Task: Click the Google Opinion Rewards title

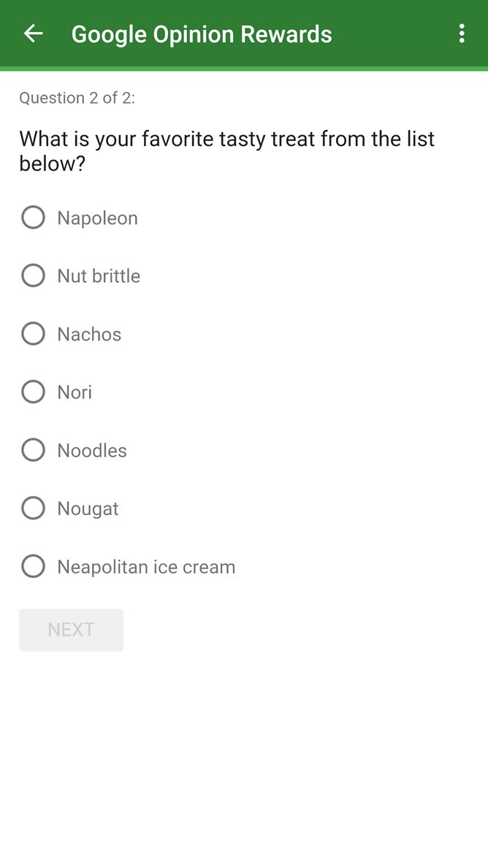Action: click(202, 34)
